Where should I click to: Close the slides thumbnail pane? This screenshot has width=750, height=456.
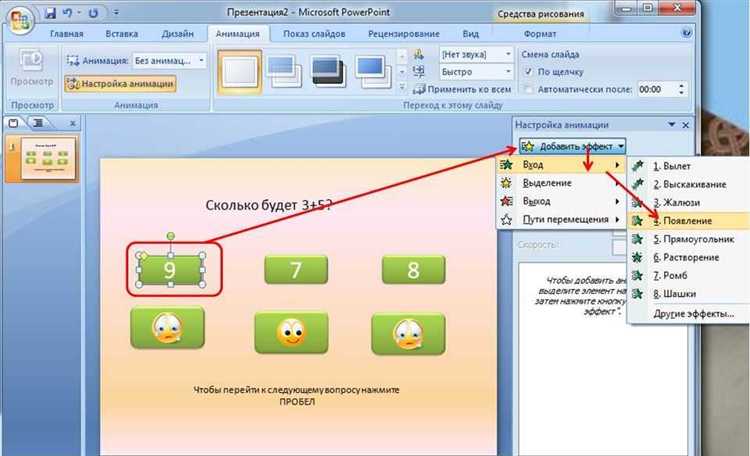point(73,123)
